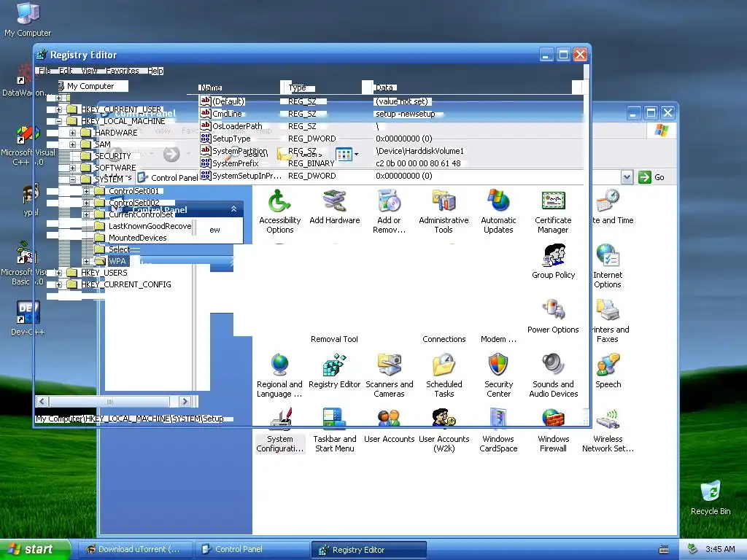Select the SystemPrefix registry value
This screenshot has height=560, width=747.
click(x=236, y=163)
